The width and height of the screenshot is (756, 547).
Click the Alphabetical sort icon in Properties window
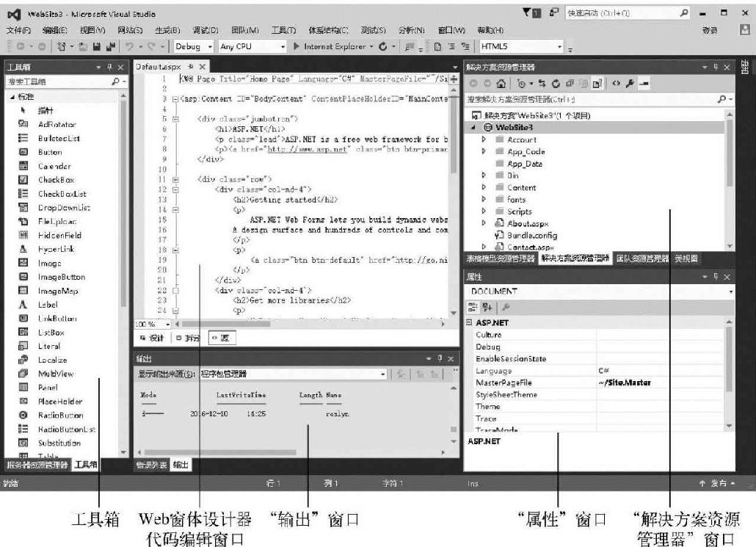487,307
